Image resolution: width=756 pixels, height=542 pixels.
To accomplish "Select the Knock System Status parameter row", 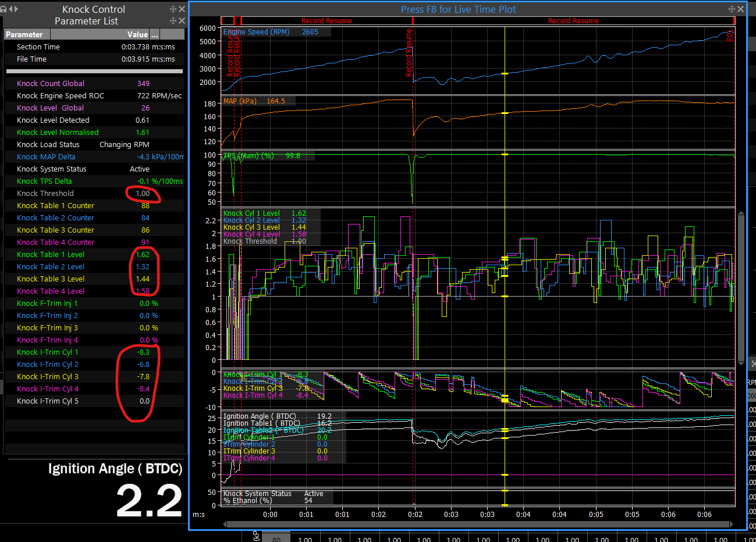I will click(94, 169).
